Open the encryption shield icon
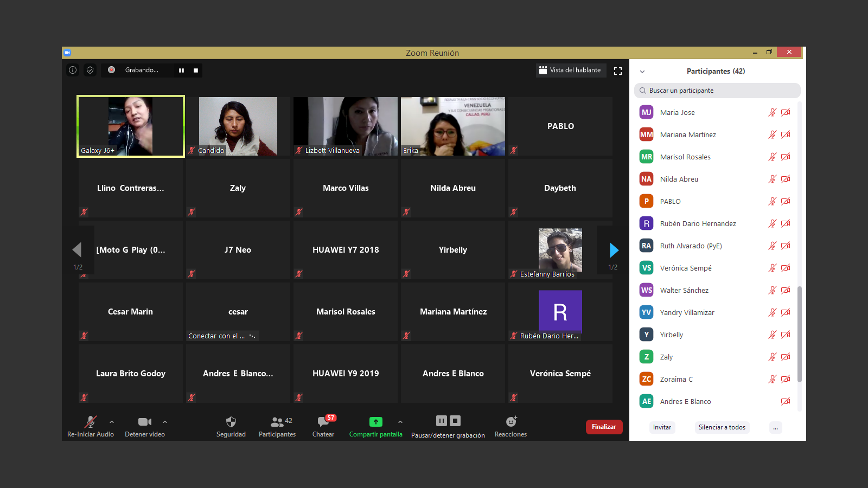This screenshot has height=488, width=868. 90,70
